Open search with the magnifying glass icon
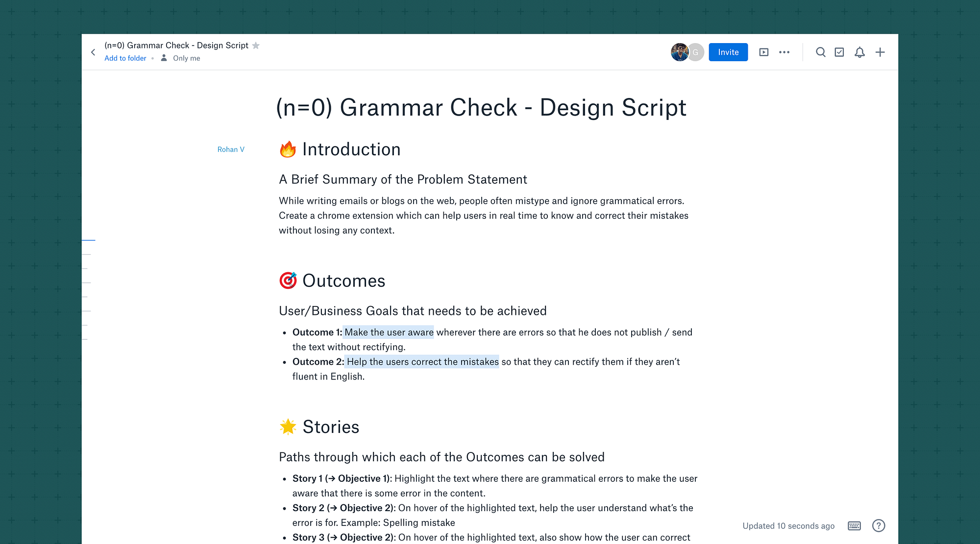This screenshot has width=980, height=544. pos(821,52)
